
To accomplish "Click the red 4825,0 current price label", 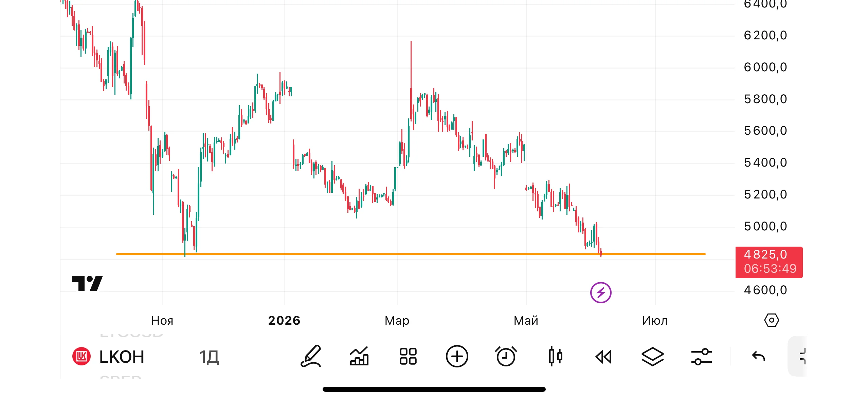I will 769,262.
